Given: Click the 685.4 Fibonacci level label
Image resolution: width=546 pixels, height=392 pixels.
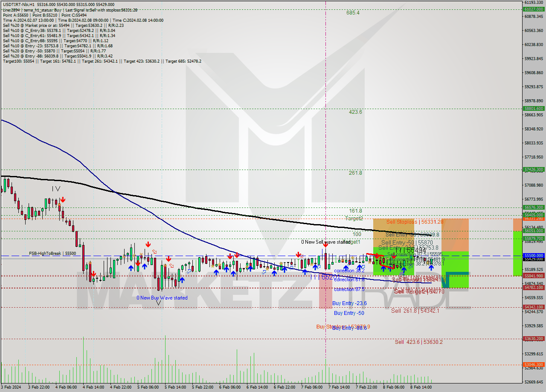Looking at the screenshot, I should (x=353, y=13).
